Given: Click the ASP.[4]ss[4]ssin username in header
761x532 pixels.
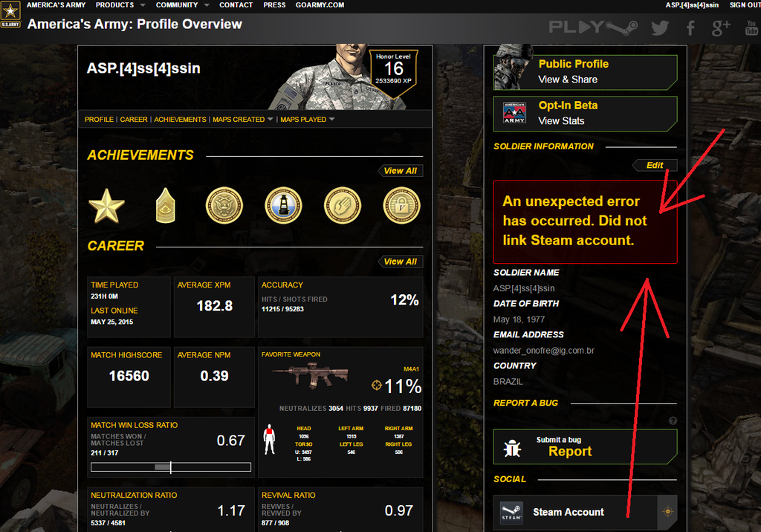Looking at the screenshot, I should coord(692,5).
